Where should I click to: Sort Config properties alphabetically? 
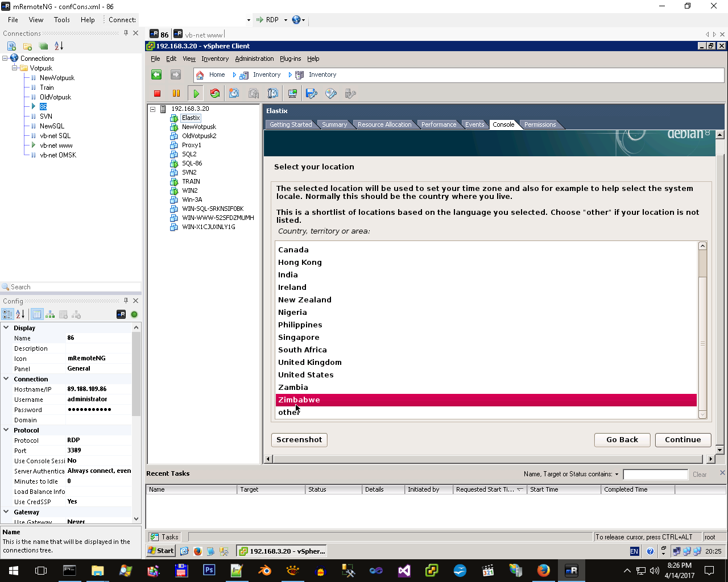click(x=20, y=314)
